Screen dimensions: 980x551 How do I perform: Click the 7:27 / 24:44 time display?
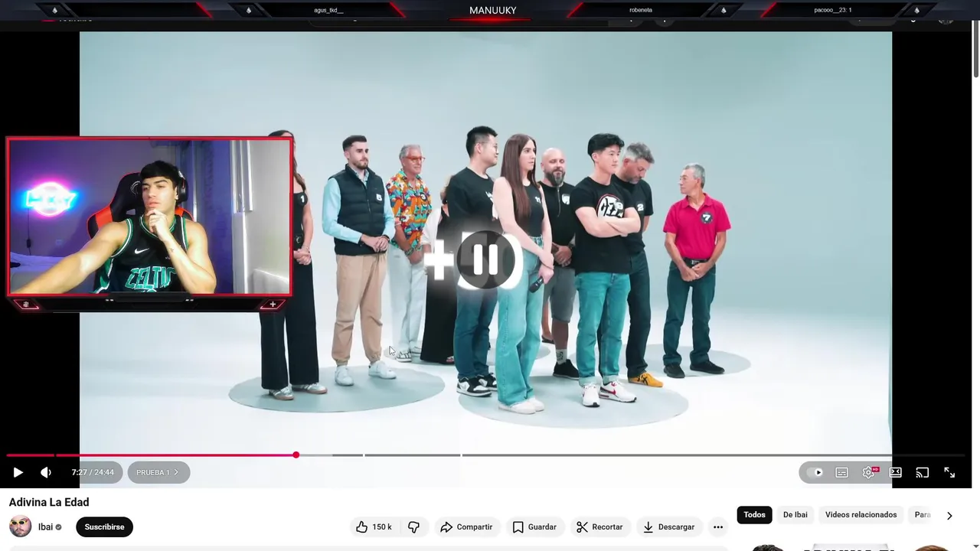(93, 472)
